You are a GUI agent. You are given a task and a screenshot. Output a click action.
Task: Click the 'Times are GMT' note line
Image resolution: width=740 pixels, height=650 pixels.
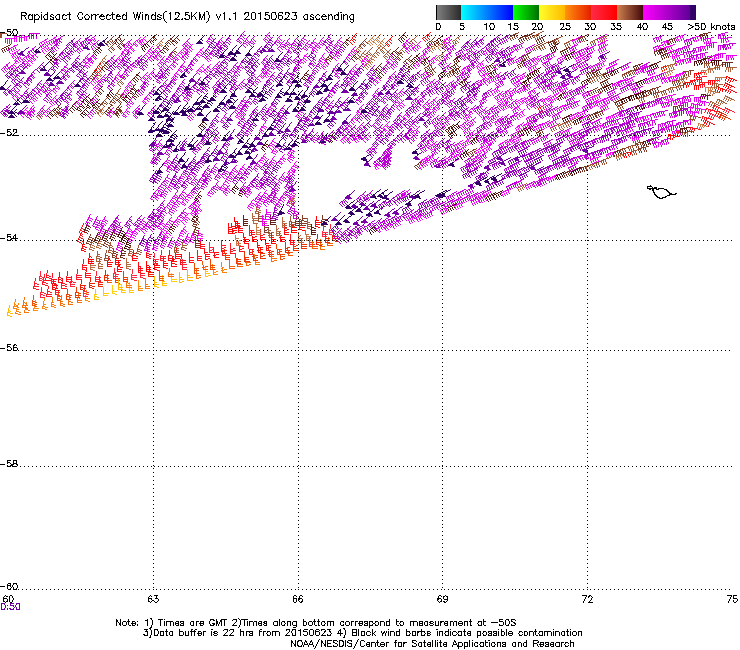[x=316, y=623]
